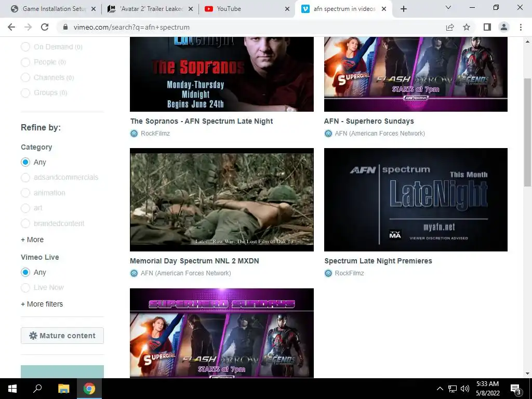
Task: Click RockFilmz avatar under The Sopranos video
Action: (134, 134)
